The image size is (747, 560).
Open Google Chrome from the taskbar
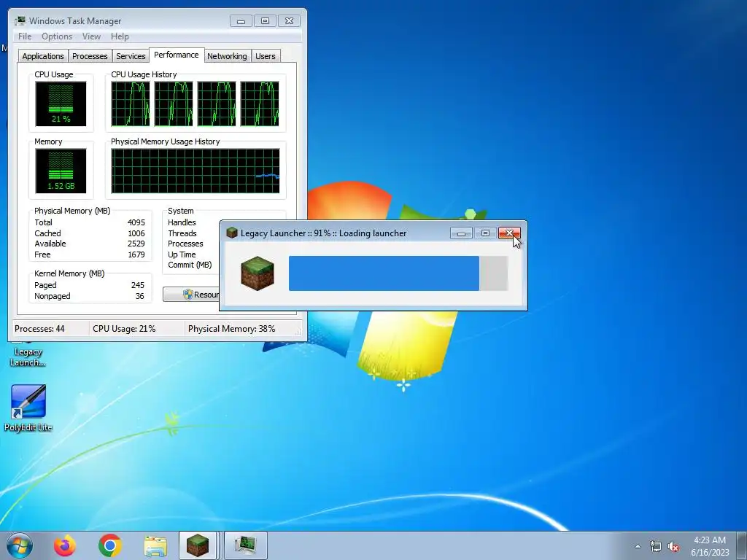point(110,545)
